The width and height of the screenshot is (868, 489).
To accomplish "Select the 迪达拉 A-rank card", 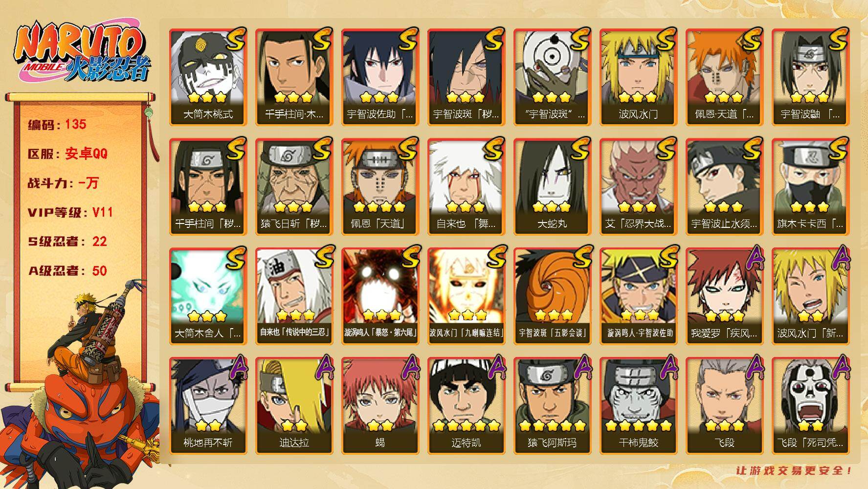I will 294,406.
